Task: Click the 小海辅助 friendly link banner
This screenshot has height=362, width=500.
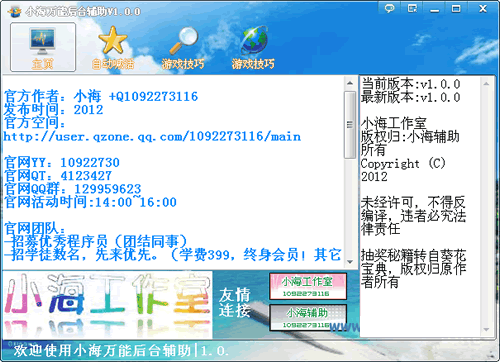Action: point(308,318)
